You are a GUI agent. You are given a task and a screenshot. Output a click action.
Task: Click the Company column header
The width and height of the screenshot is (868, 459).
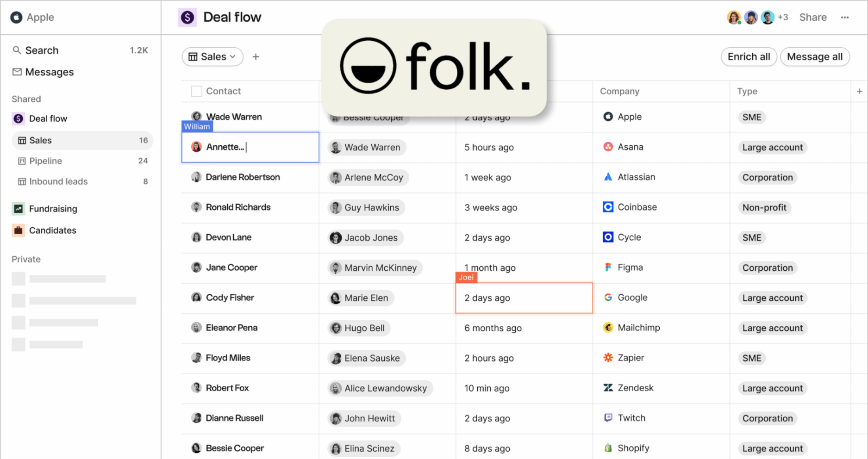click(619, 91)
